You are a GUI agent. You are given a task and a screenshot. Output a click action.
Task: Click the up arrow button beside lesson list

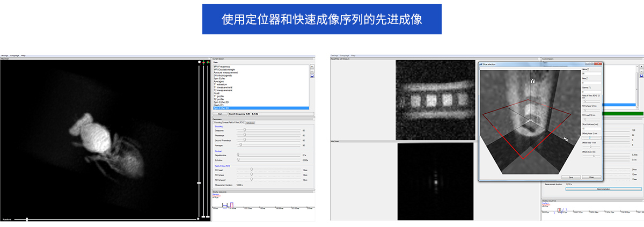312,67
